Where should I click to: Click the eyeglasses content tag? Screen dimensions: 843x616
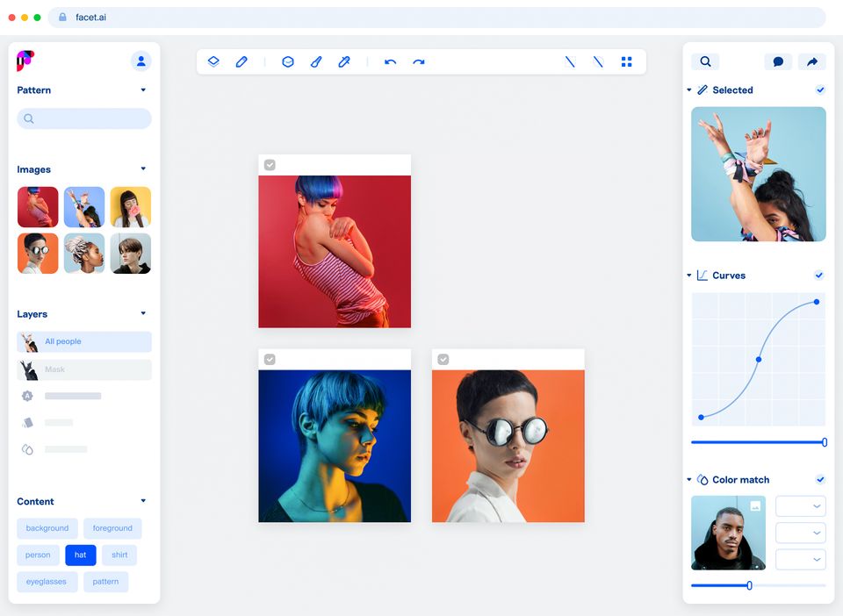click(47, 582)
